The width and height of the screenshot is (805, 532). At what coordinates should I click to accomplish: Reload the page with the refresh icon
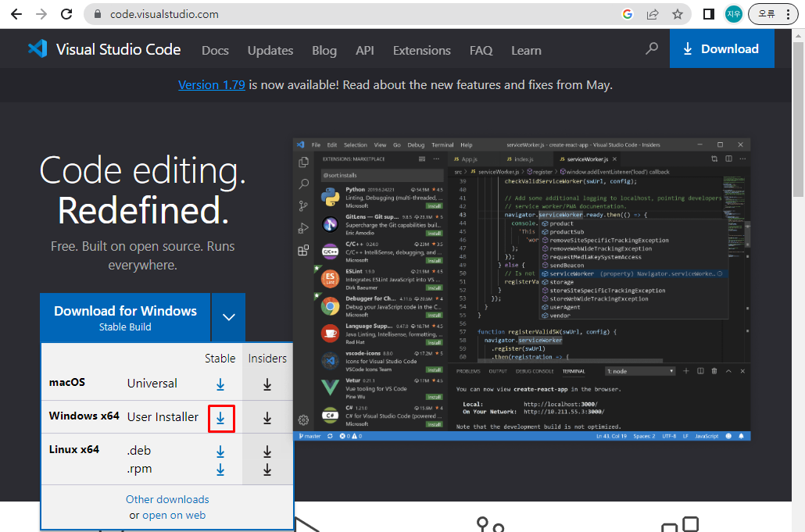pos(66,14)
